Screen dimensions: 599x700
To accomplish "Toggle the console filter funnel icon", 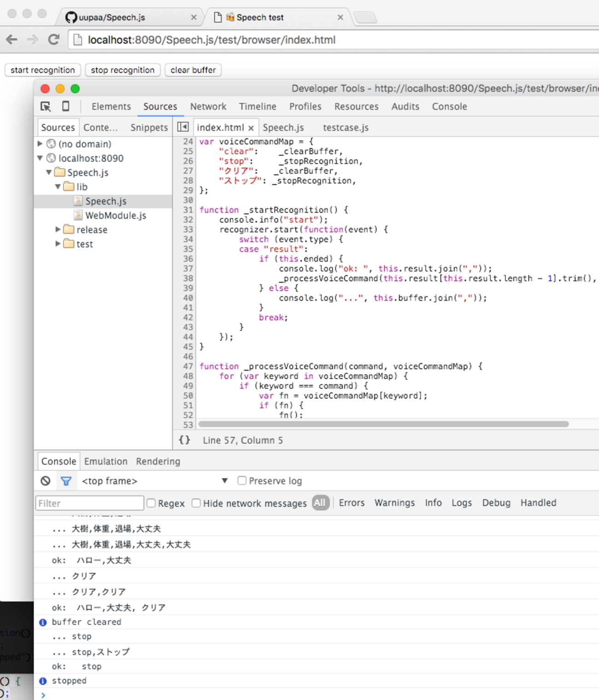I will click(x=66, y=481).
